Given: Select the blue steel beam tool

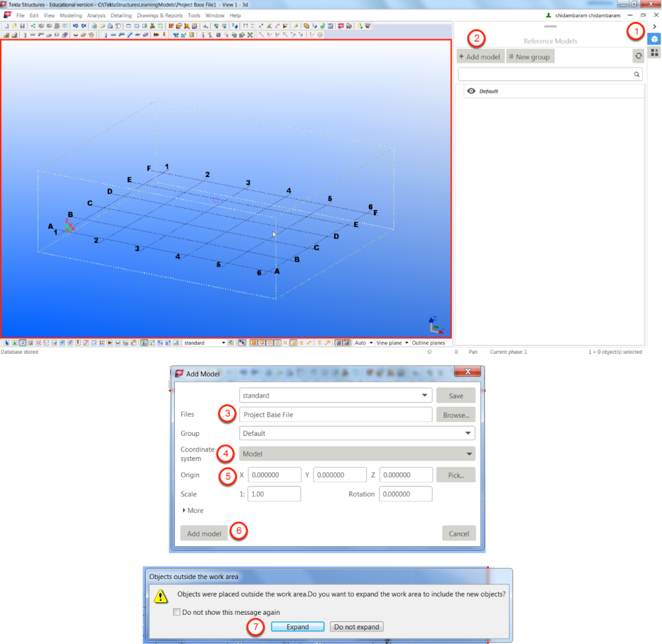Looking at the screenshot, I should 113,35.
